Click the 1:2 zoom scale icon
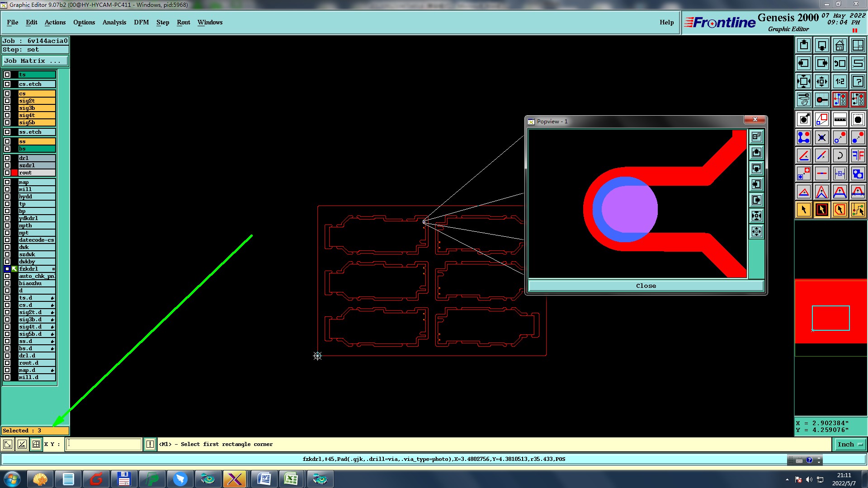 click(x=840, y=81)
